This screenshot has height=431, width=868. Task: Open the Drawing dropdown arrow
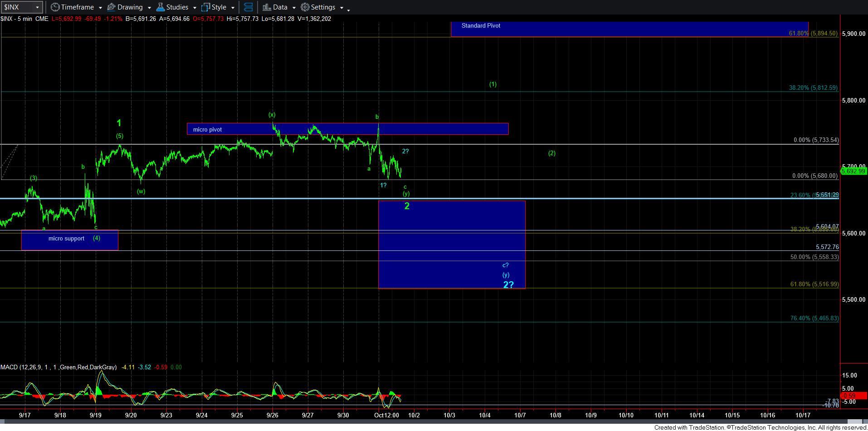(x=149, y=8)
